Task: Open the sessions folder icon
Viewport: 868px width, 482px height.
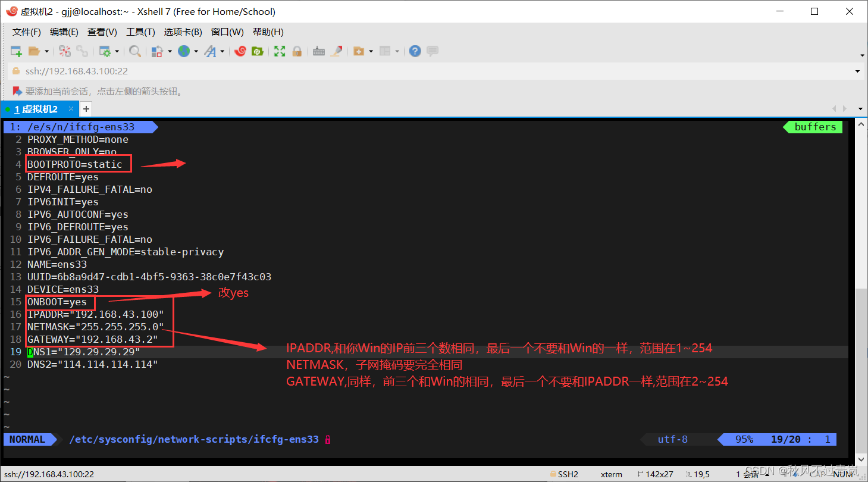Action: (34, 51)
